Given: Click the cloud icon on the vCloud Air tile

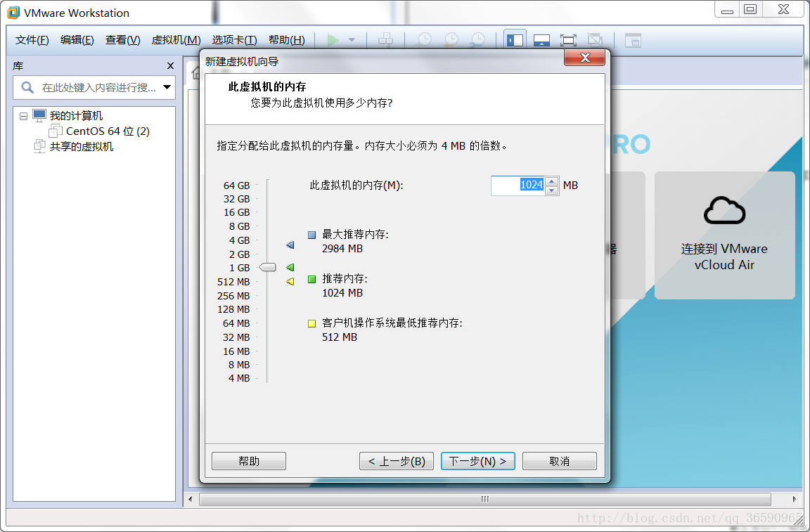Looking at the screenshot, I should click(724, 211).
